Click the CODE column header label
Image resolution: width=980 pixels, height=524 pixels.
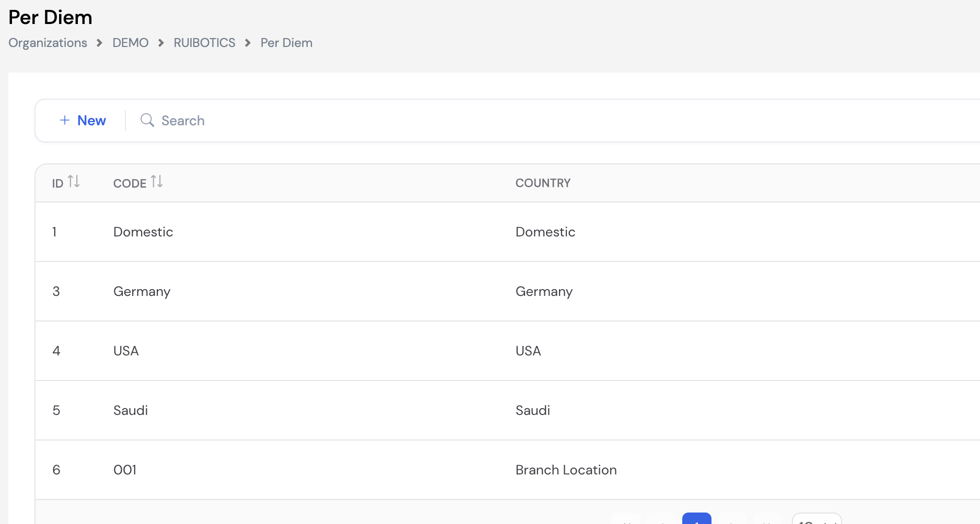[x=130, y=183]
